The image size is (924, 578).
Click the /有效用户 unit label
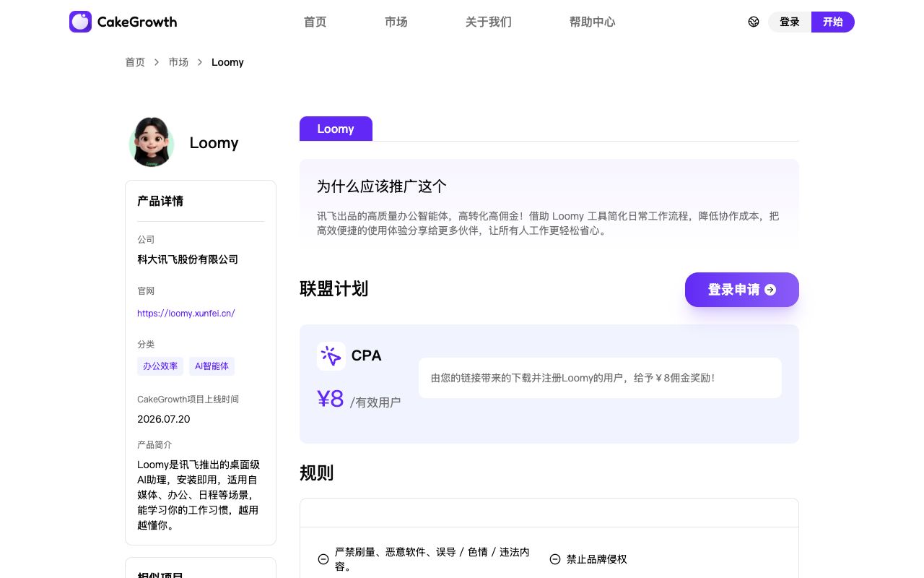375,402
